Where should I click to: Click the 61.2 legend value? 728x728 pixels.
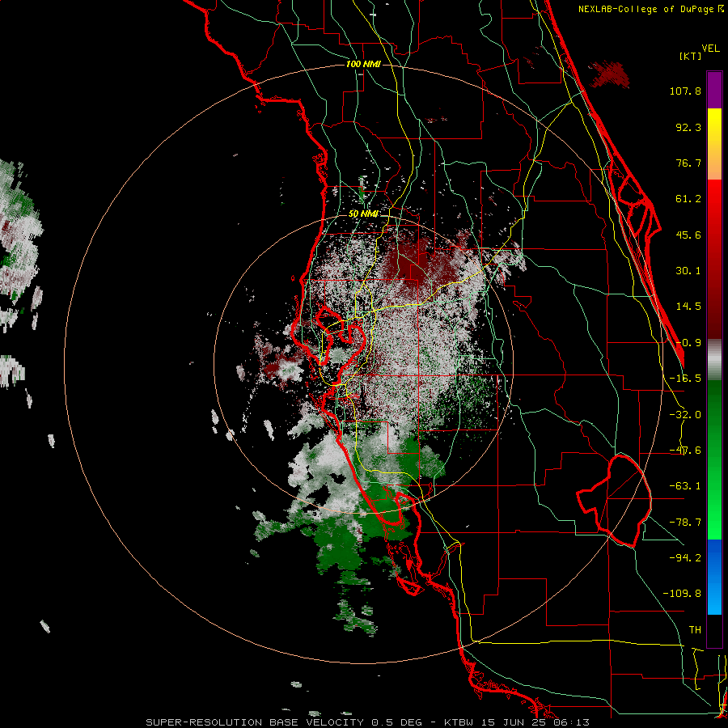point(688,199)
